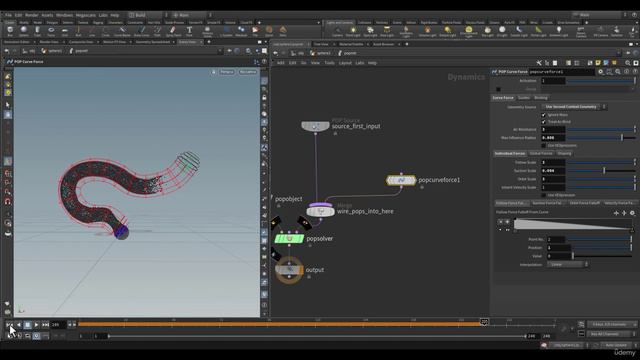Select the L-System shelf tool
Screen dimensions: 640x360
point(226,31)
